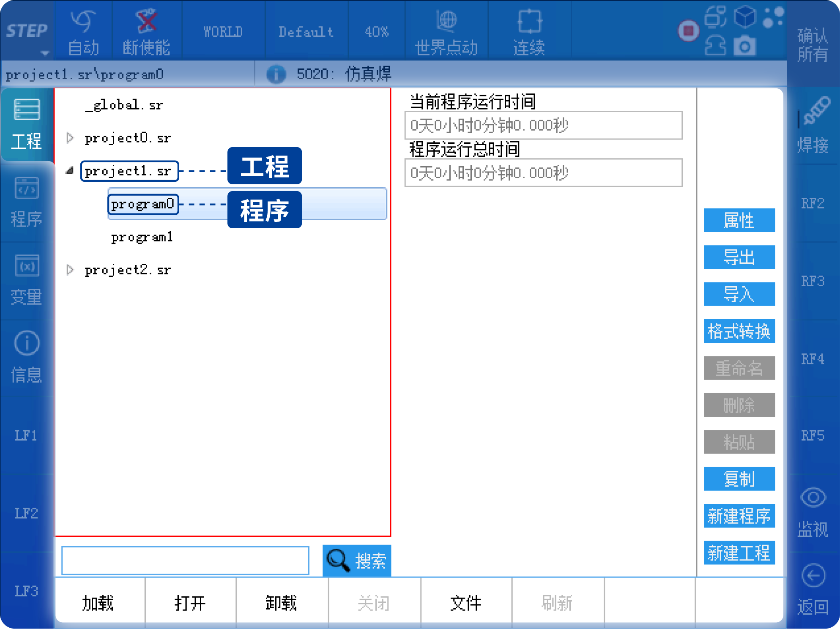
Task: Click 刷新 refresh in bottom bar
Action: (558, 602)
